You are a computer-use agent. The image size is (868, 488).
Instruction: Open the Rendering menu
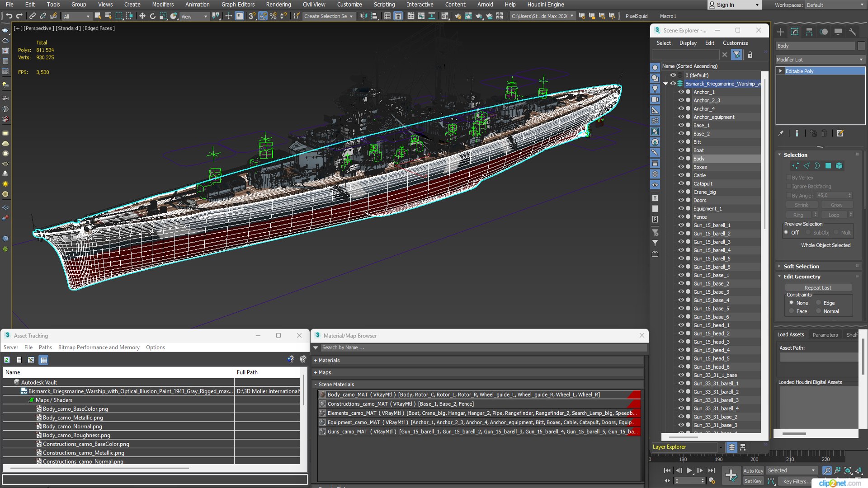pyautogui.click(x=278, y=5)
